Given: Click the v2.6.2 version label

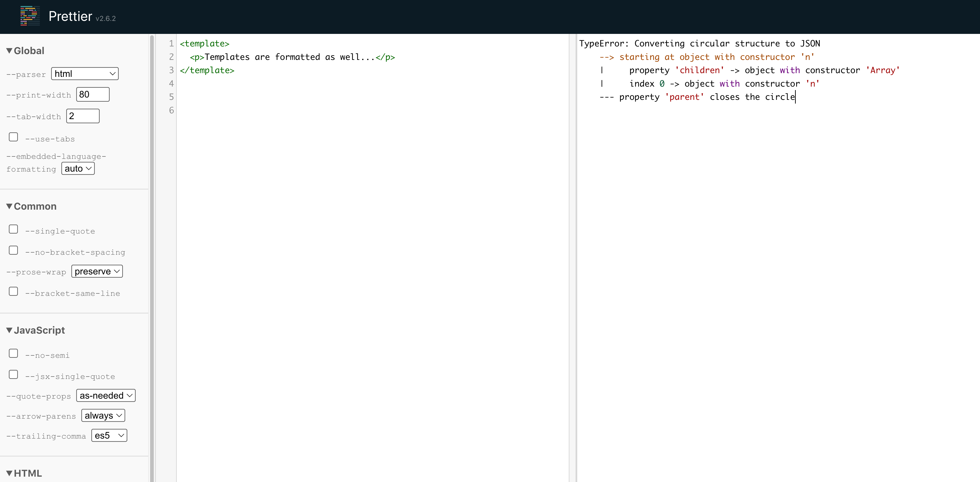Looking at the screenshot, I should click(106, 18).
